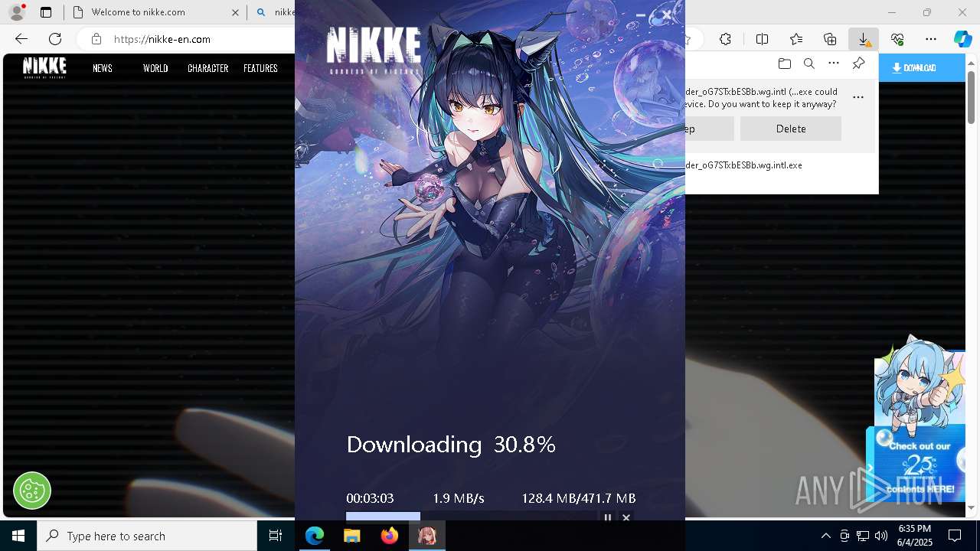Image resolution: width=980 pixels, height=551 pixels.
Task: Open Edge Collections
Action: click(830, 39)
